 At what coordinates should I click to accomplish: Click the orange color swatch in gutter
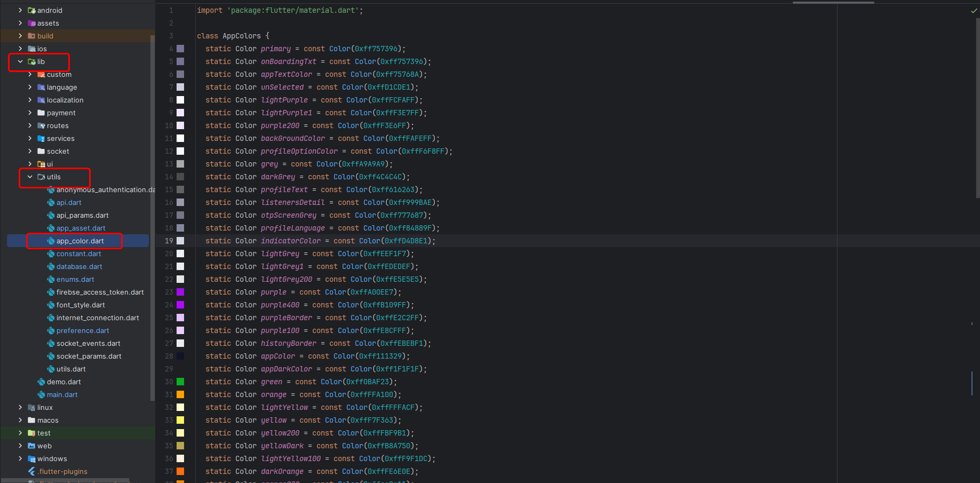point(180,394)
